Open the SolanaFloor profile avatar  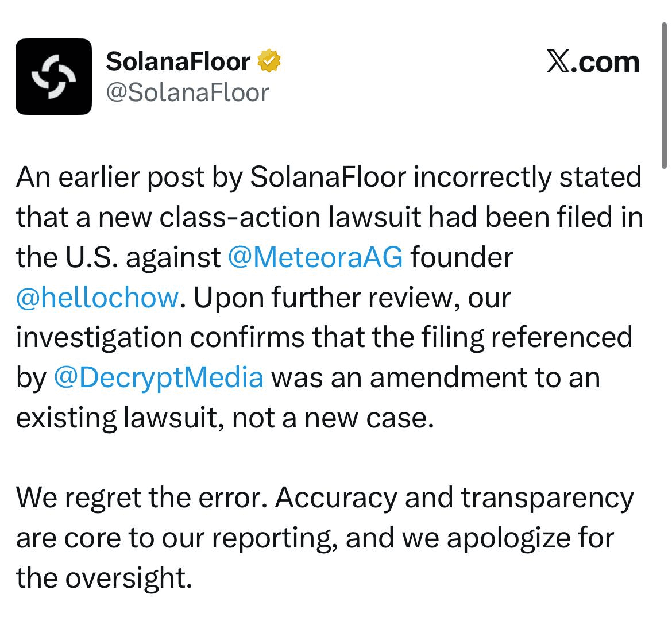click(53, 76)
